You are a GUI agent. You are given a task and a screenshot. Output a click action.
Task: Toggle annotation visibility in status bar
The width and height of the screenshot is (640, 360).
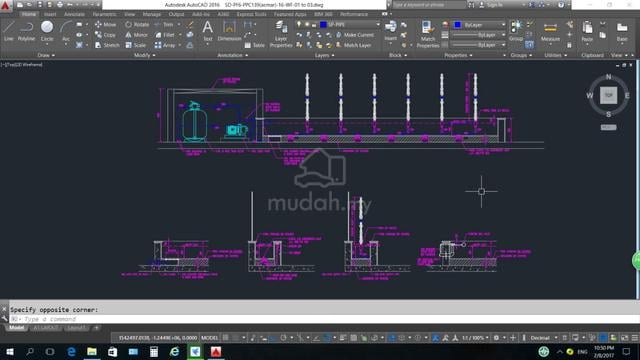point(436,338)
